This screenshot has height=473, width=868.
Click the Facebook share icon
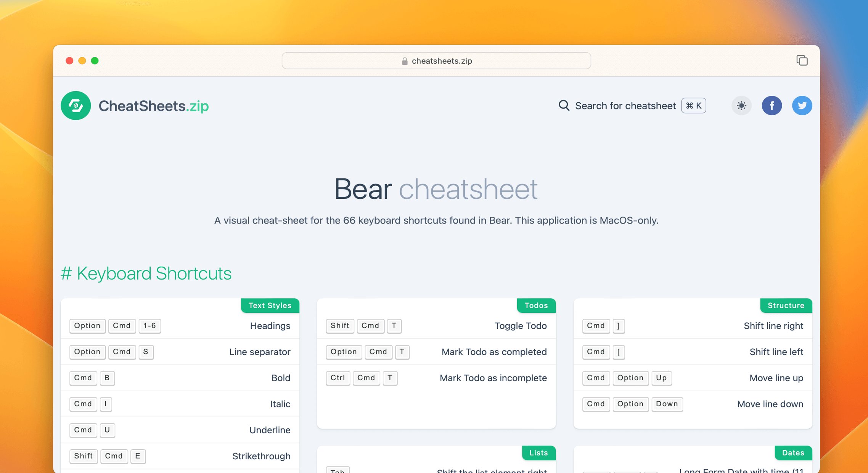pos(772,106)
